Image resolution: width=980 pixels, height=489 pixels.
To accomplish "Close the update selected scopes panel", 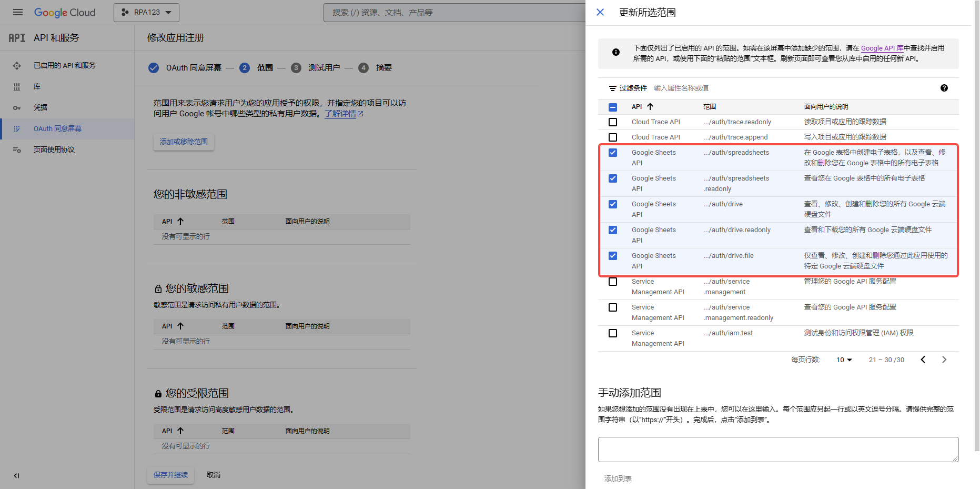I will (x=600, y=12).
